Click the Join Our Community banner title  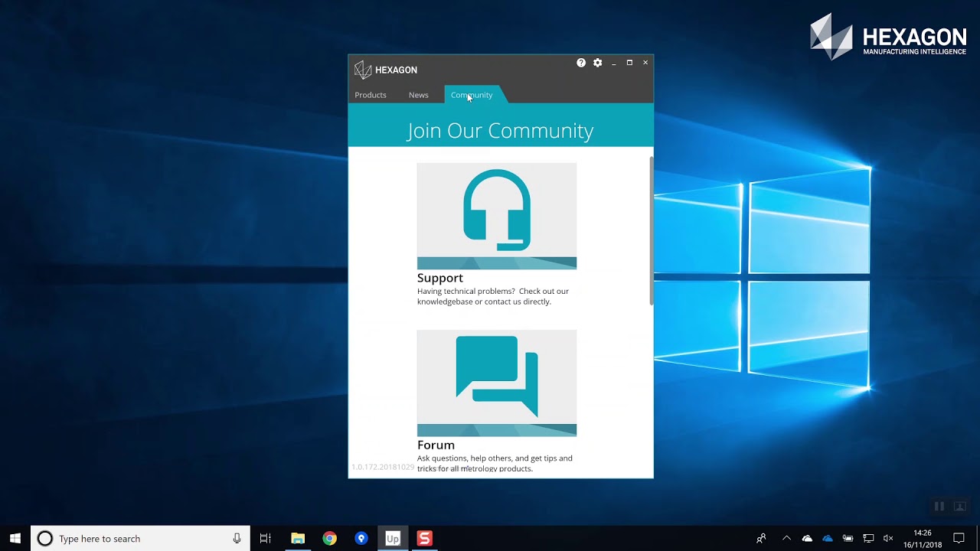(x=501, y=131)
